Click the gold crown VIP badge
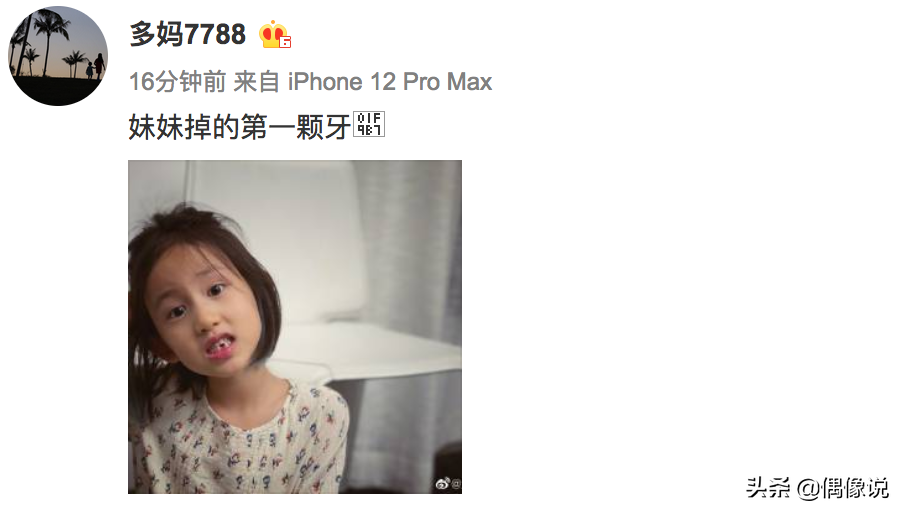The width and height of the screenshot is (904, 514). [x=274, y=35]
